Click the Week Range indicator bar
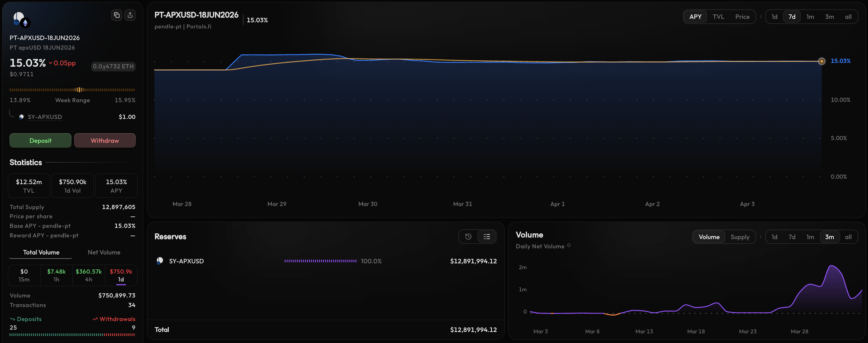This screenshot has height=343, width=868. pyautogui.click(x=72, y=90)
